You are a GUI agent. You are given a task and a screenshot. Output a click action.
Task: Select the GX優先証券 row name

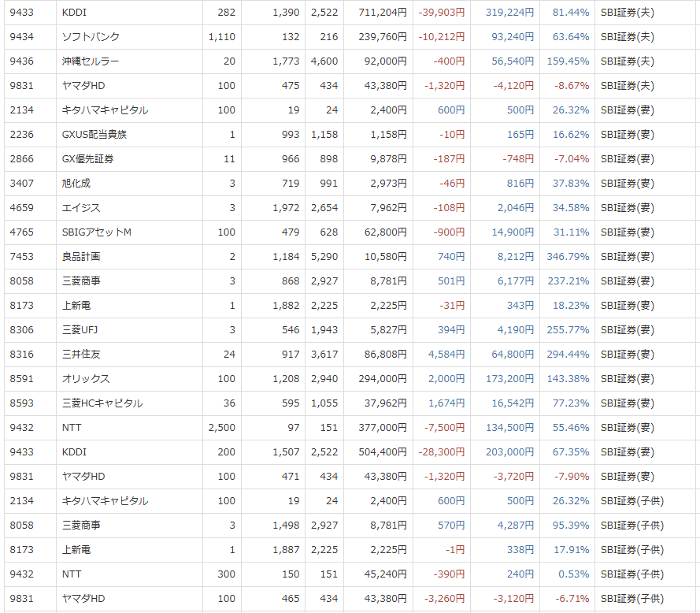tap(87, 159)
